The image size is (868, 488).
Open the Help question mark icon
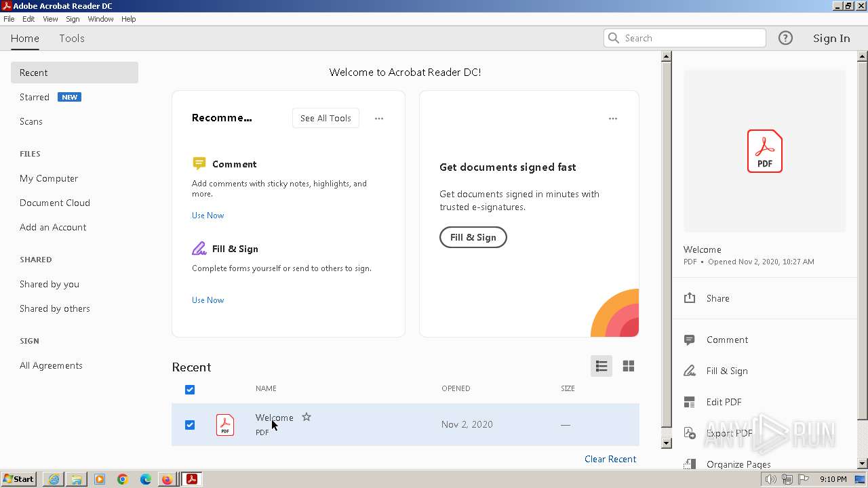[785, 38]
